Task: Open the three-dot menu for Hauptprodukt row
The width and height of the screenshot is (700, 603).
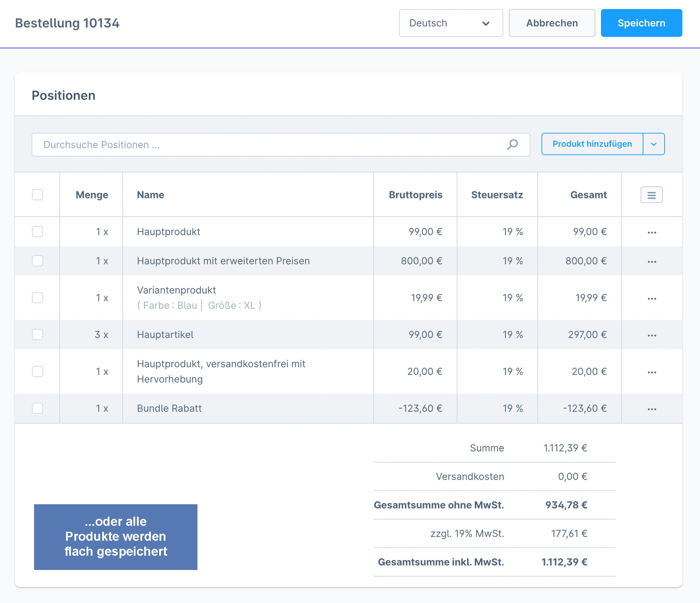Action: pos(652,232)
